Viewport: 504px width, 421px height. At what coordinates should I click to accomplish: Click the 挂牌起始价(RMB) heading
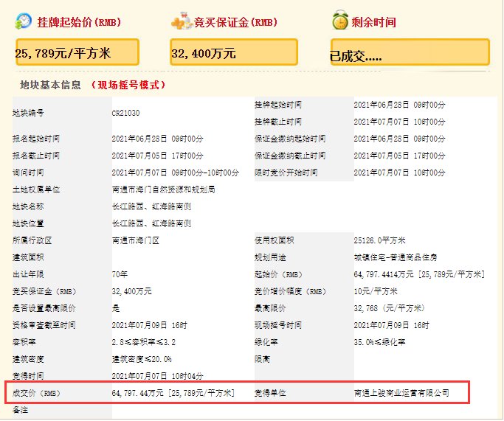pos(79,22)
